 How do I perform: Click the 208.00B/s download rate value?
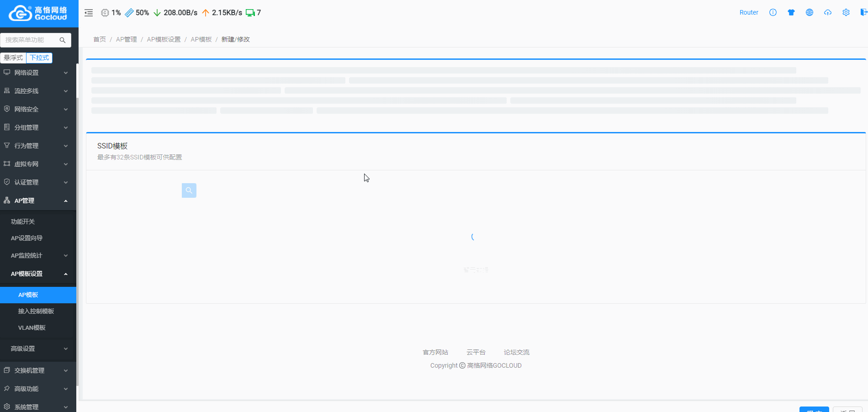tap(180, 13)
